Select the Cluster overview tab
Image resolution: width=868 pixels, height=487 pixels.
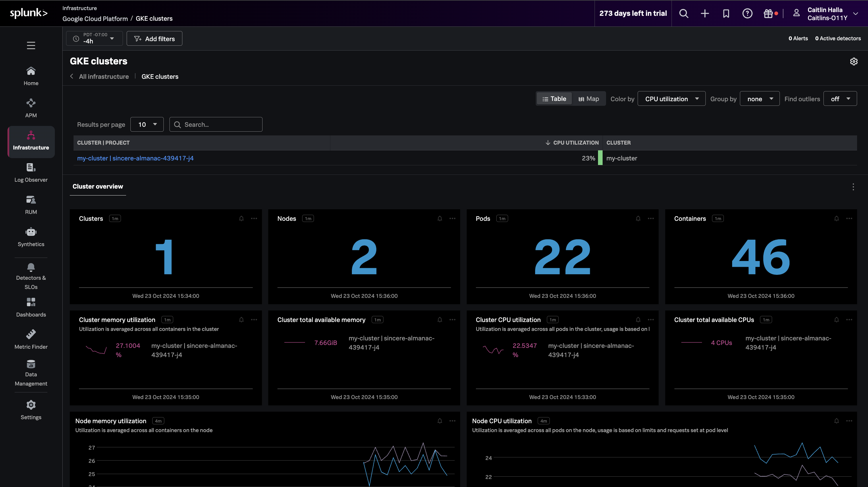click(98, 187)
